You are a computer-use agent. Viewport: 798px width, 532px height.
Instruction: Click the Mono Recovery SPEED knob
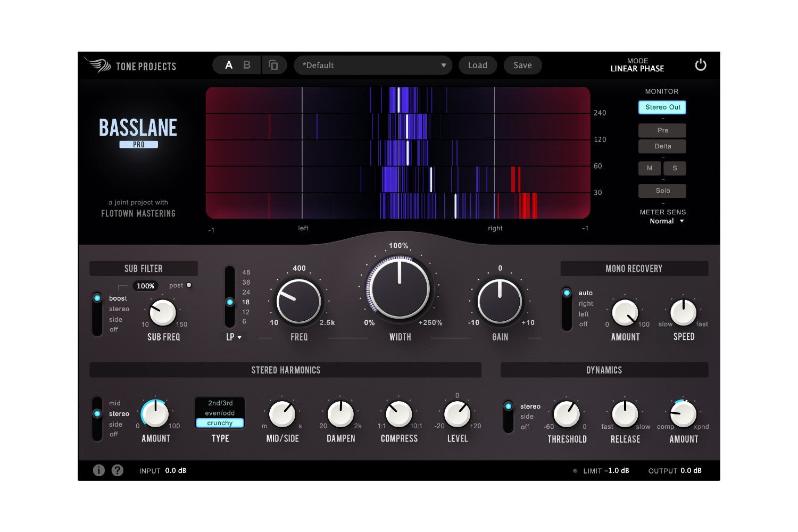[x=683, y=312]
